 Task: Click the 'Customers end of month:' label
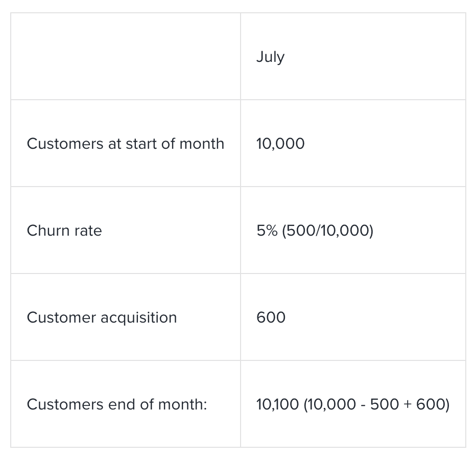117,404
